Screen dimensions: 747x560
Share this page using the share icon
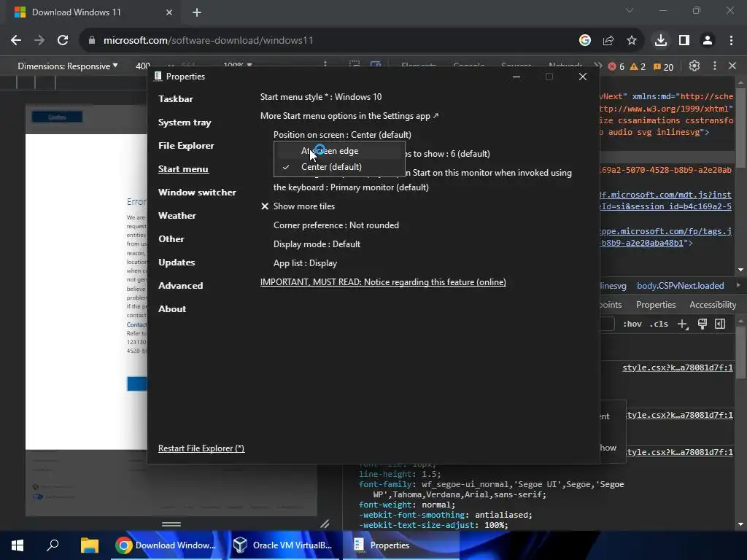coord(608,41)
